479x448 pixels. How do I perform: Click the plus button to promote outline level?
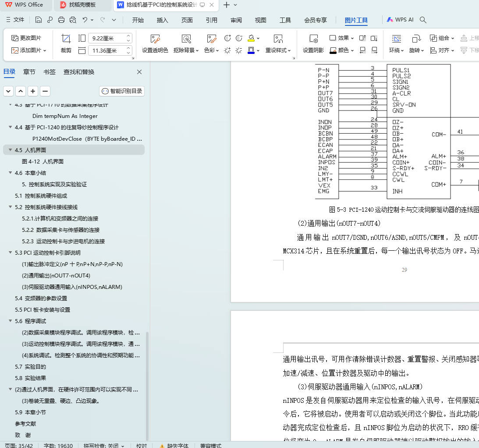pyautogui.click(x=33, y=91)
